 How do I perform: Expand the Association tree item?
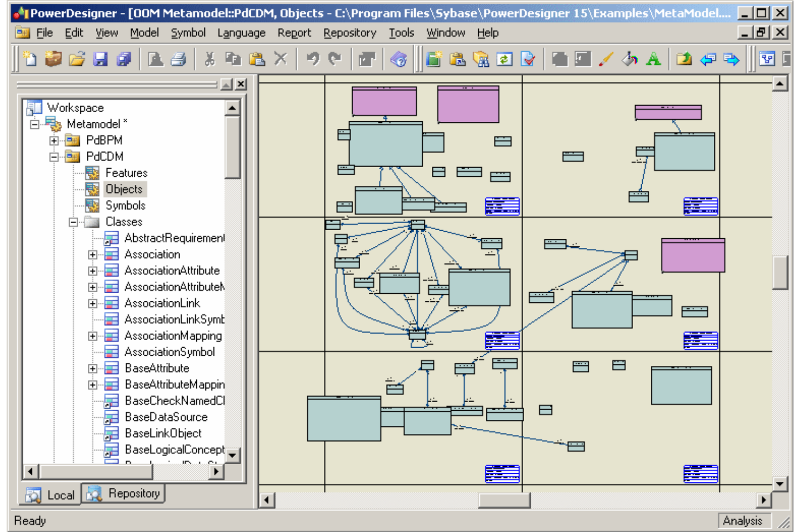tap(92, 254)
